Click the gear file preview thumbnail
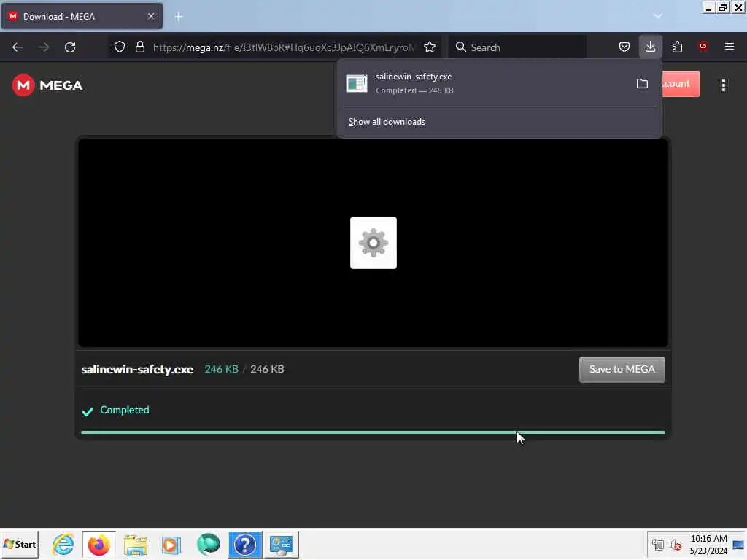This screenshot has width=747, height=560. coord(373,243)
